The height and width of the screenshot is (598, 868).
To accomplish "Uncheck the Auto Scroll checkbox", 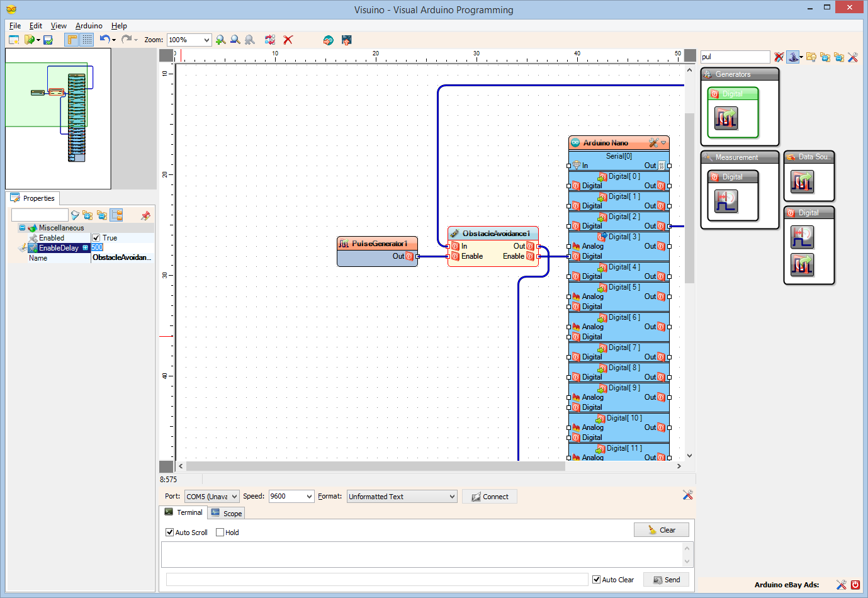I will click(170, 533).
